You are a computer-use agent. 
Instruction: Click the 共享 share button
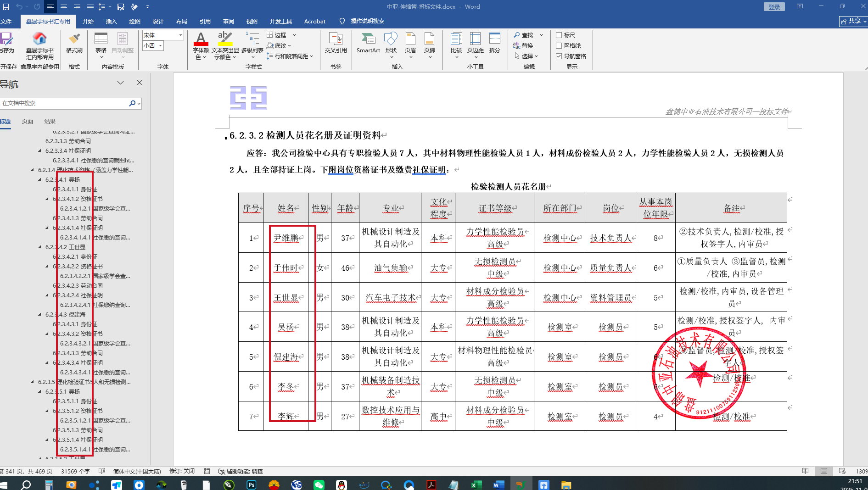(853, 21)
